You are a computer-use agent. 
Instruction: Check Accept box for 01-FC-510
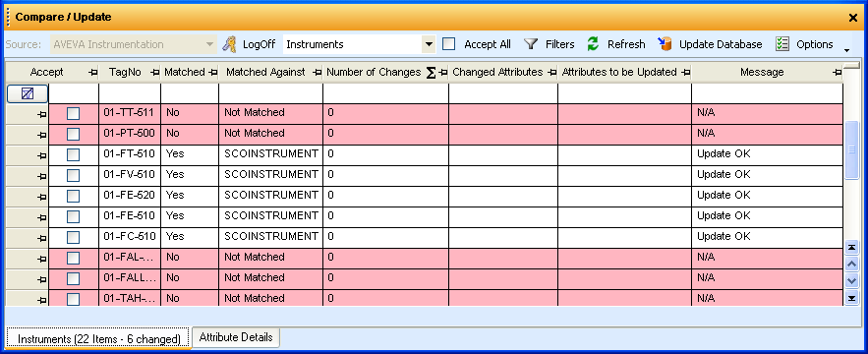(73, 237)
